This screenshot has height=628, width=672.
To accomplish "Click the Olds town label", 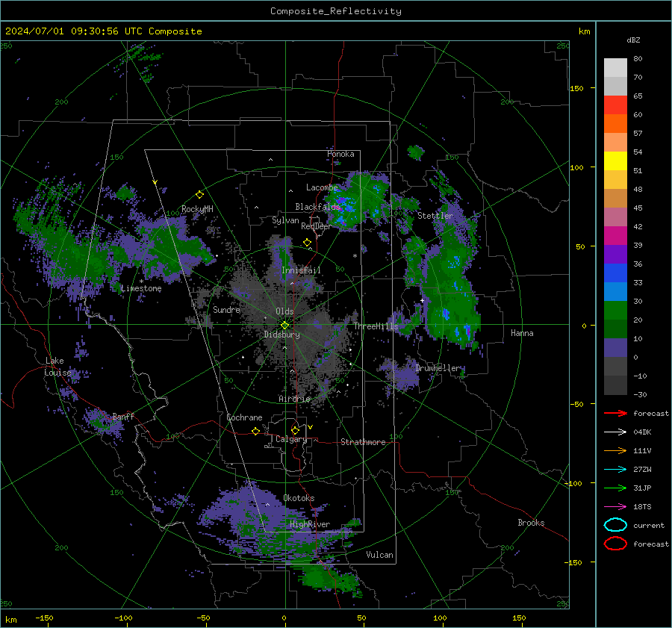I will click(284, 311).
